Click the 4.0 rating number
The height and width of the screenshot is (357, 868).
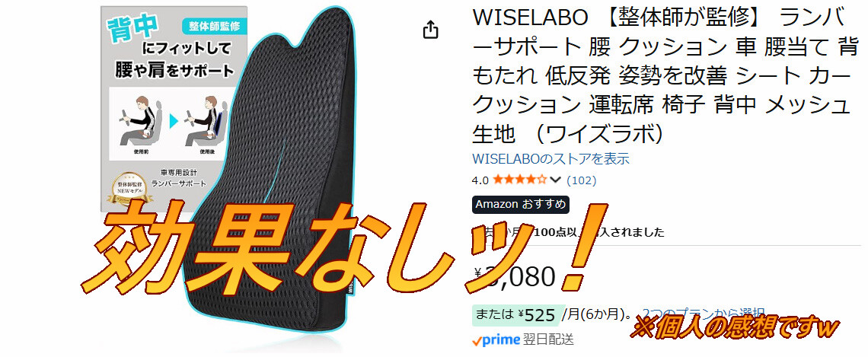480,180
